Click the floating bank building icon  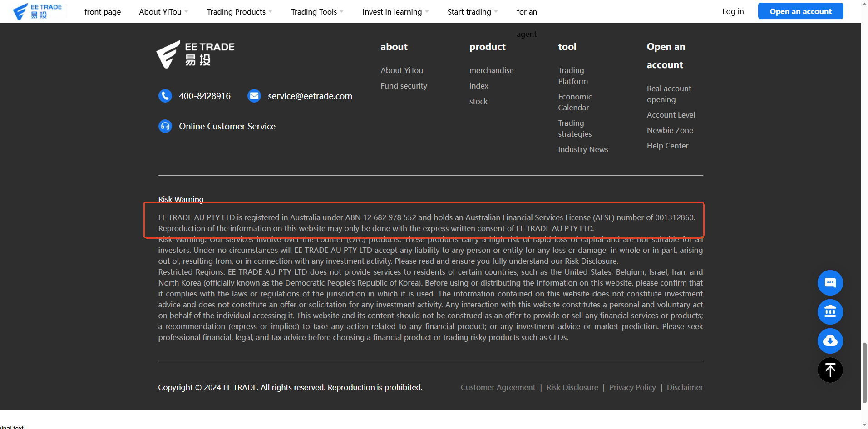coord(830,312)
